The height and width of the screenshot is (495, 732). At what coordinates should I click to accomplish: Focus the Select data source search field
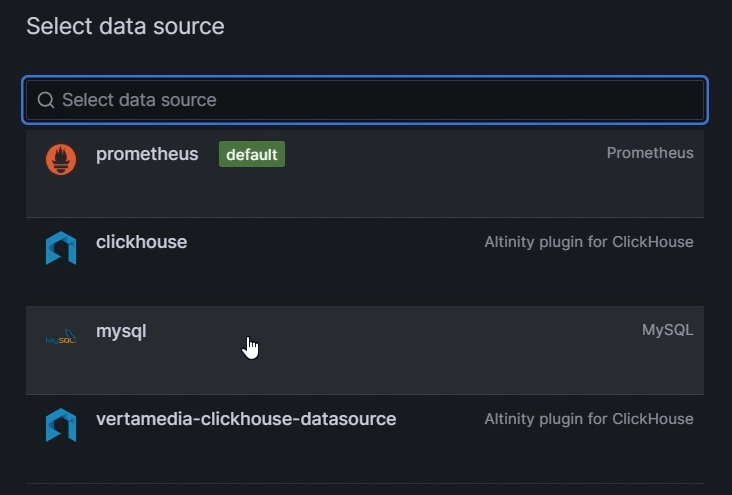[x=365, y=100]
